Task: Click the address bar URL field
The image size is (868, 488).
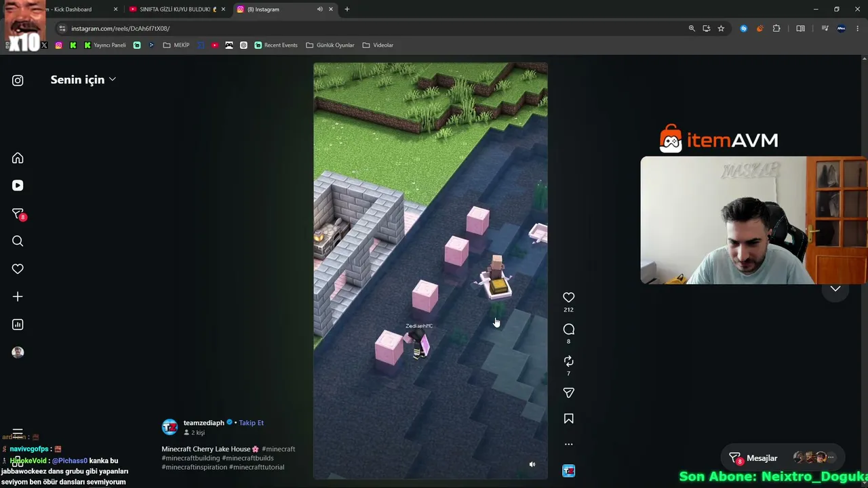Action: click(x=366, y=28)
